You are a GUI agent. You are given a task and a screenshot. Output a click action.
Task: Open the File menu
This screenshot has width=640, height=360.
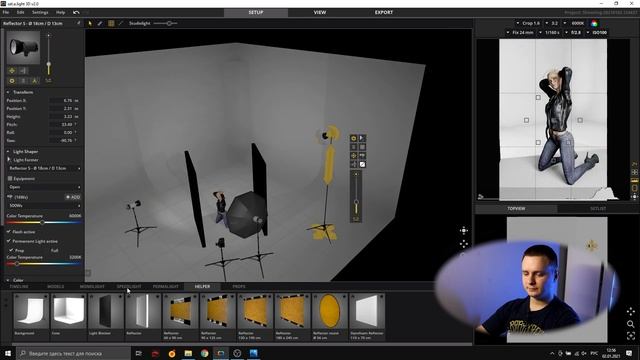[6, 12]
